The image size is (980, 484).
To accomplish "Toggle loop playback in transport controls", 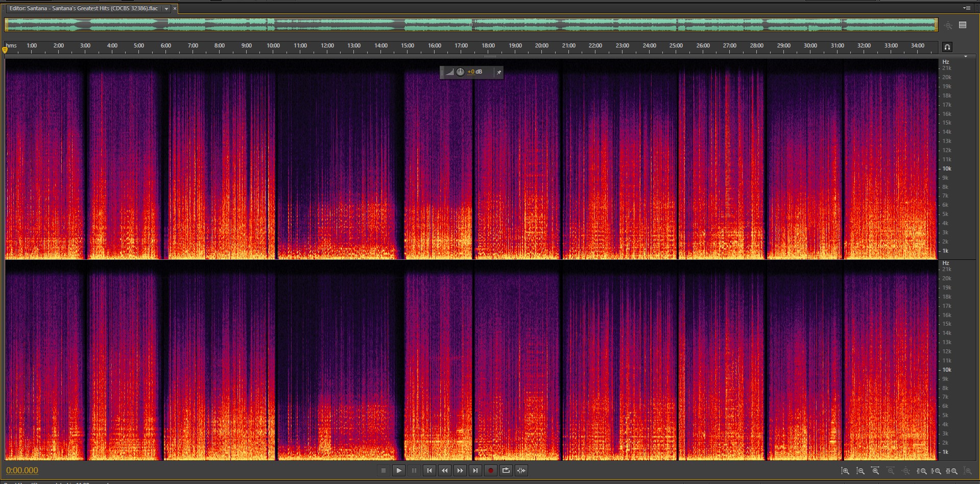I will pos(506,471).
